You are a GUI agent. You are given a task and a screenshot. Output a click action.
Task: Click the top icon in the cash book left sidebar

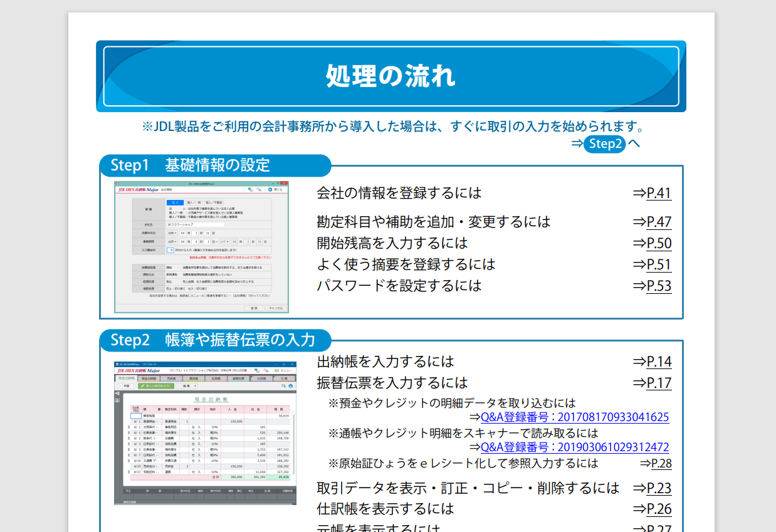click(x=117, y=393)
